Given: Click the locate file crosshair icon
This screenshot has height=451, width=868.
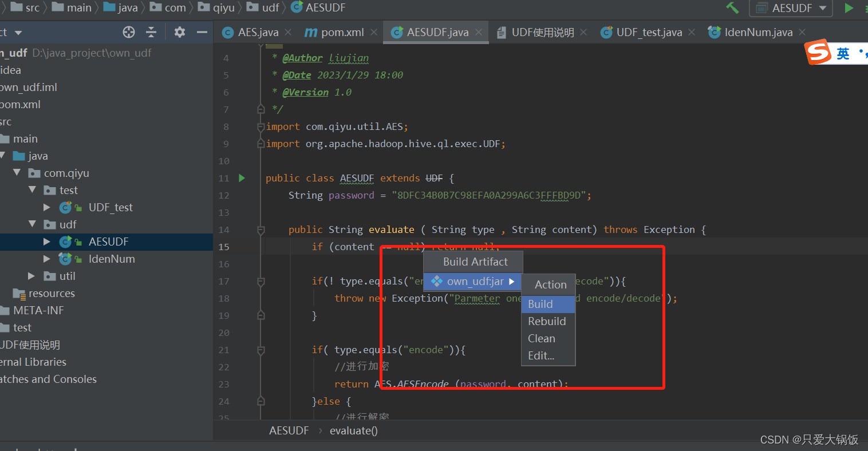Looking at the screenshot, I should coord(129,32).
